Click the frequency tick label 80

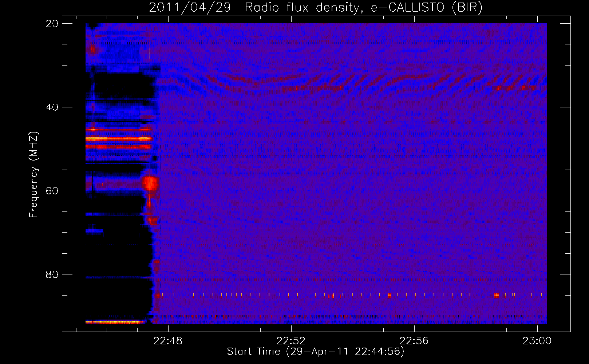[x=52, y=274]
